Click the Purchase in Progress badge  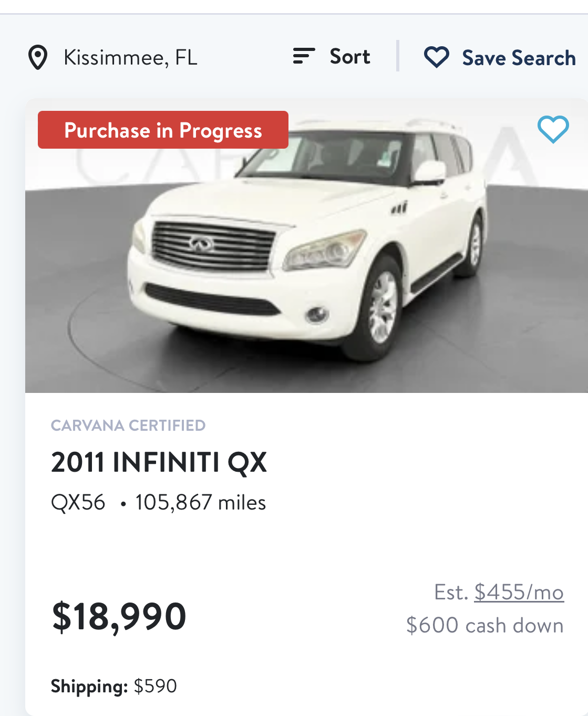point(163,130)
